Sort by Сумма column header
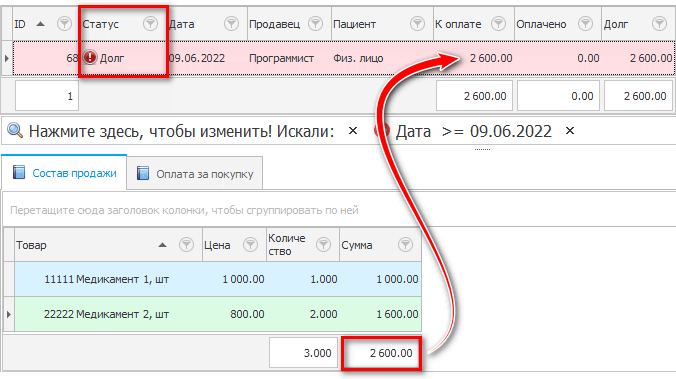Viewport: 676px width, 379px height. click(357, 245)
